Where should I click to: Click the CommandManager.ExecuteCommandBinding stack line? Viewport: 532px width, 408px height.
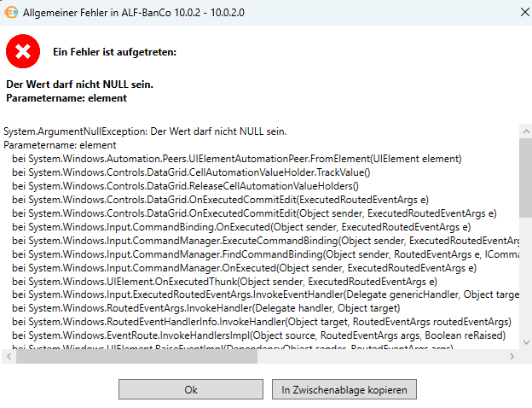[x=266, y=241]
